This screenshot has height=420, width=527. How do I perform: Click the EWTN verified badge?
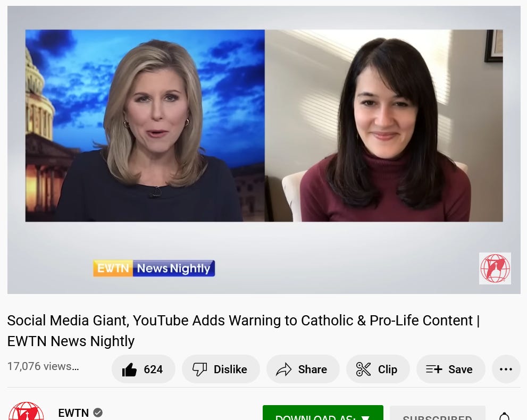[x=98, y=413]
